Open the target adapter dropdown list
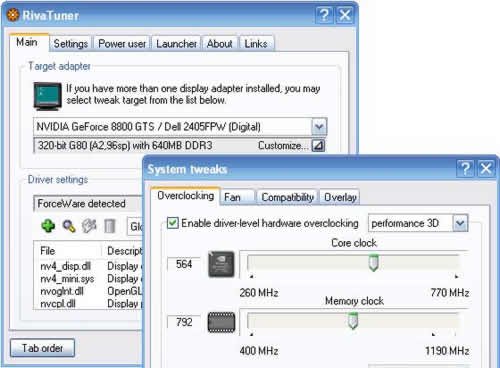This screenshot has height=368, width=500. tap(319, 127)
